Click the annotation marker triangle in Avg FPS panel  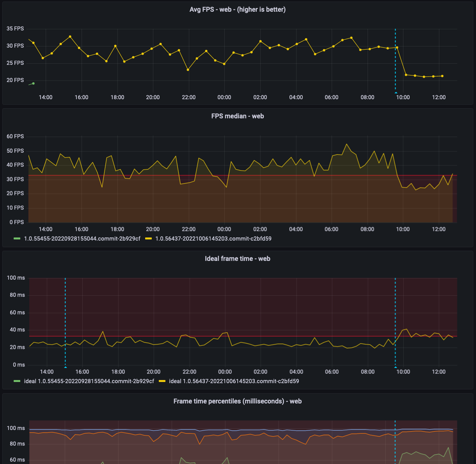pos(396,93)
